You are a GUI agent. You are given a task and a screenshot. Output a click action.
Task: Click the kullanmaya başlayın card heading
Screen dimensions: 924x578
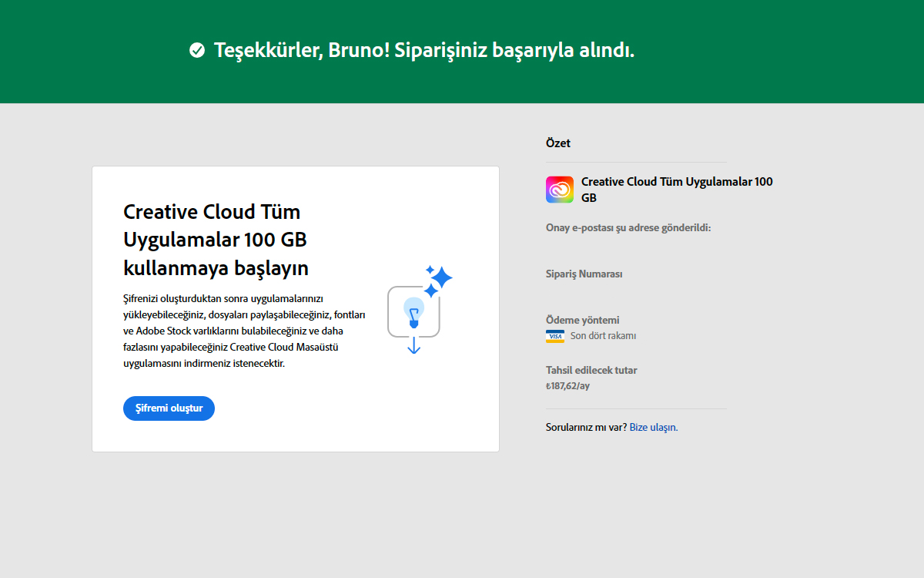(216, 240)
